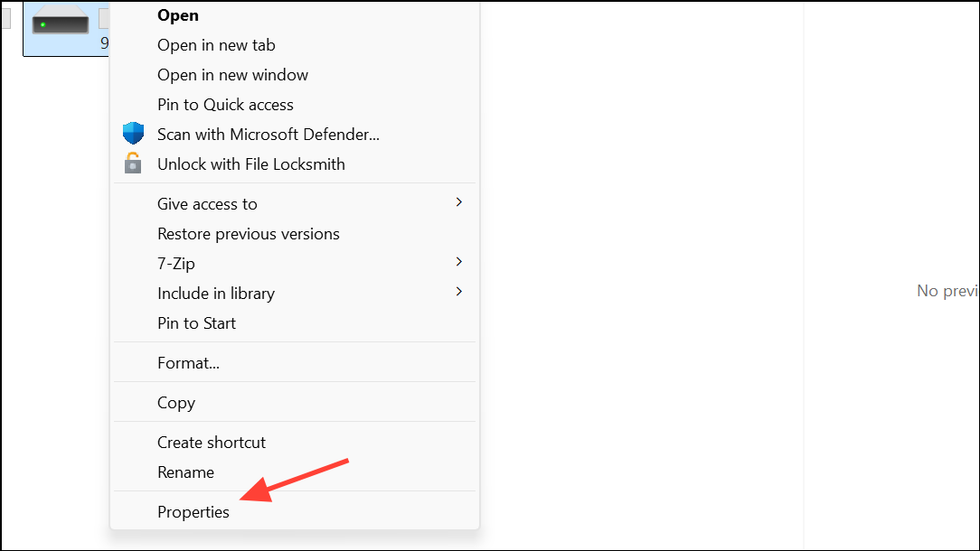Choose "Restore previous versions"
980x551 pixels.
point(248,233)
